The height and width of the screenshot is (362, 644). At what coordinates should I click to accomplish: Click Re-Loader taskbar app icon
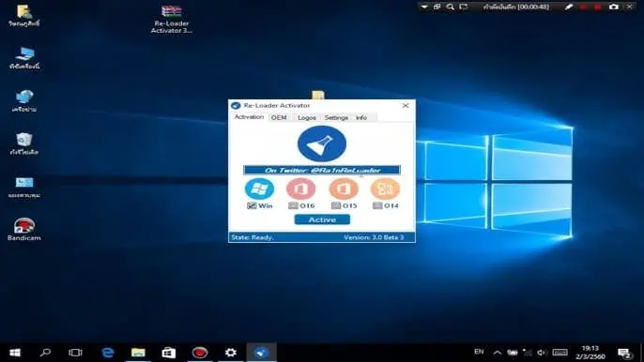tap(261, 353)
